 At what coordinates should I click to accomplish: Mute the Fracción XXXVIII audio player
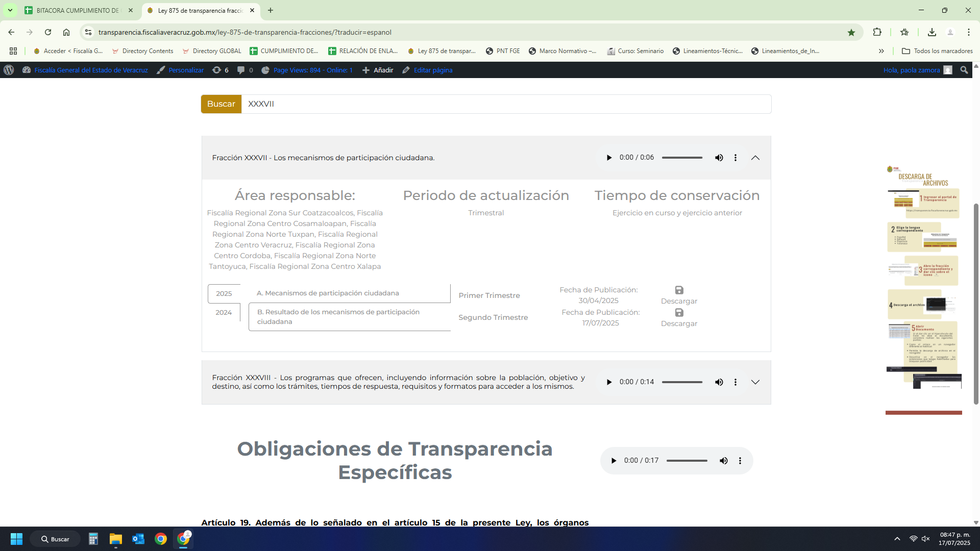(719, 382)
